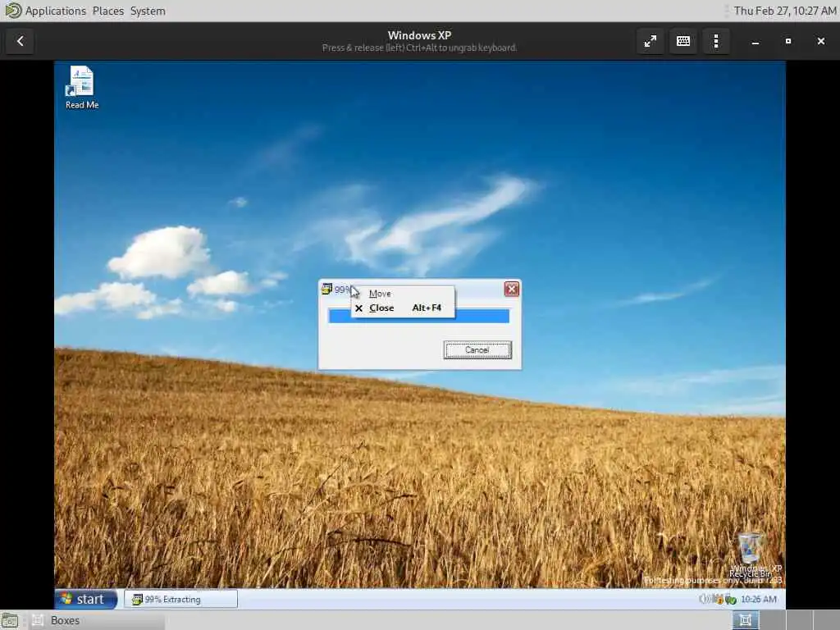Select the 99% Extracting taskbar button
Image resolution: width=840 pixels, height=630 pixels.
(180, 599)
